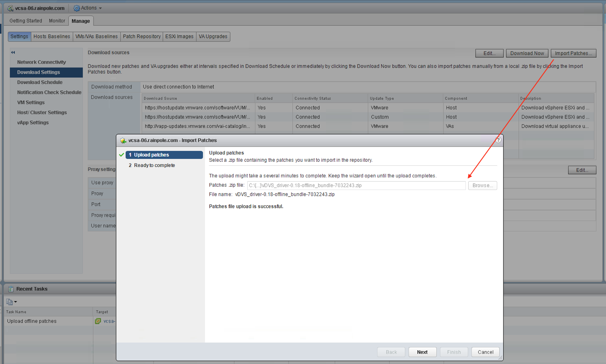
Task: Click the Recent Tasks clipboard icon
Action: (10, 289)
